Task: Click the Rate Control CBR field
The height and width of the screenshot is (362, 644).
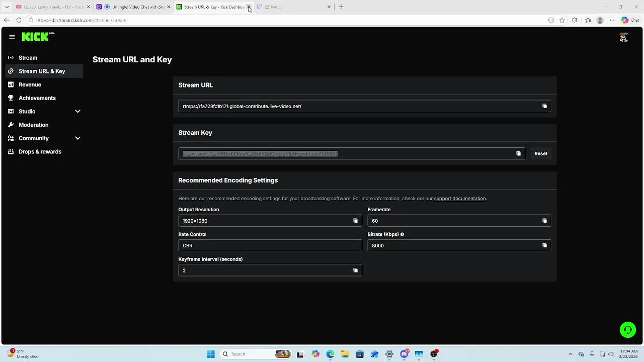Action: [x=270, y=245]
